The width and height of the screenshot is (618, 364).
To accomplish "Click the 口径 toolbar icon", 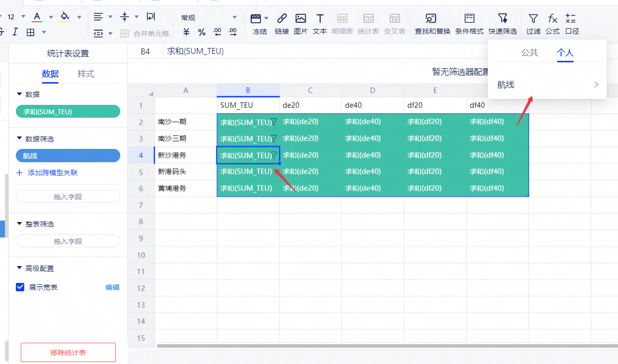I will tap(571, 19).
